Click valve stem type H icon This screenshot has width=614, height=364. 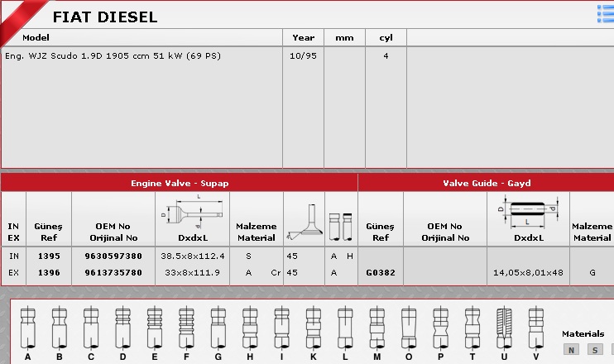pyautogui.click(x=248, y=328)
